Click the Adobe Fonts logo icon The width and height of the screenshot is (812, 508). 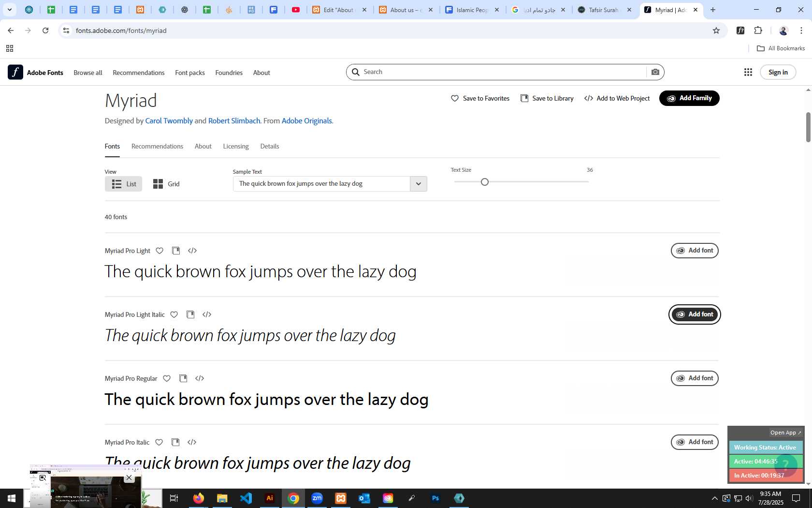pyautogui.click(x=15, y=72)
